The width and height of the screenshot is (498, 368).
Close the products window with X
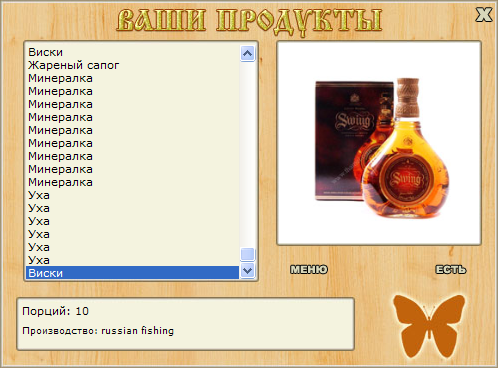(x=484, y=15)
